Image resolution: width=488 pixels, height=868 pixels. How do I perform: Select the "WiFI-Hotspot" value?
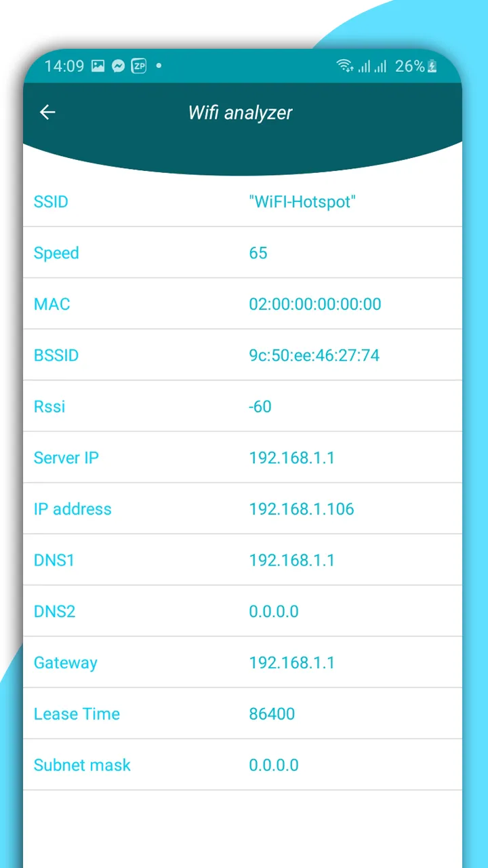coord(302,201)
